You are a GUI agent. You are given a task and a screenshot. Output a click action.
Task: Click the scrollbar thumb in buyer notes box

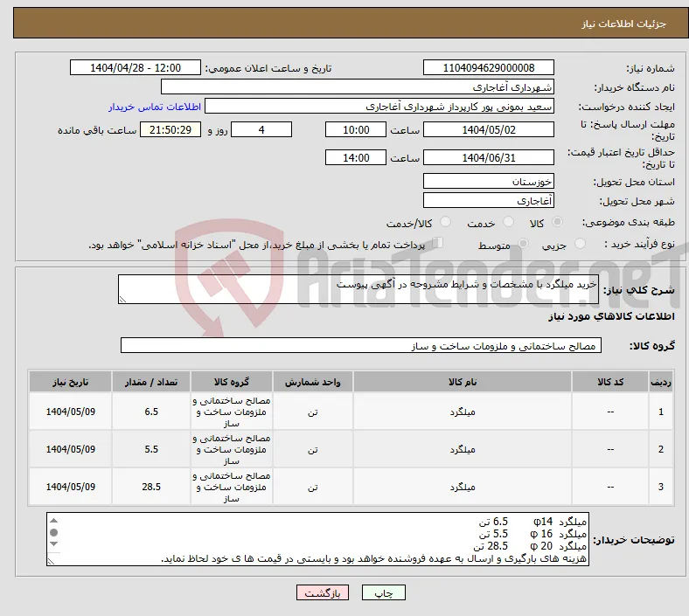pos(53,533)
